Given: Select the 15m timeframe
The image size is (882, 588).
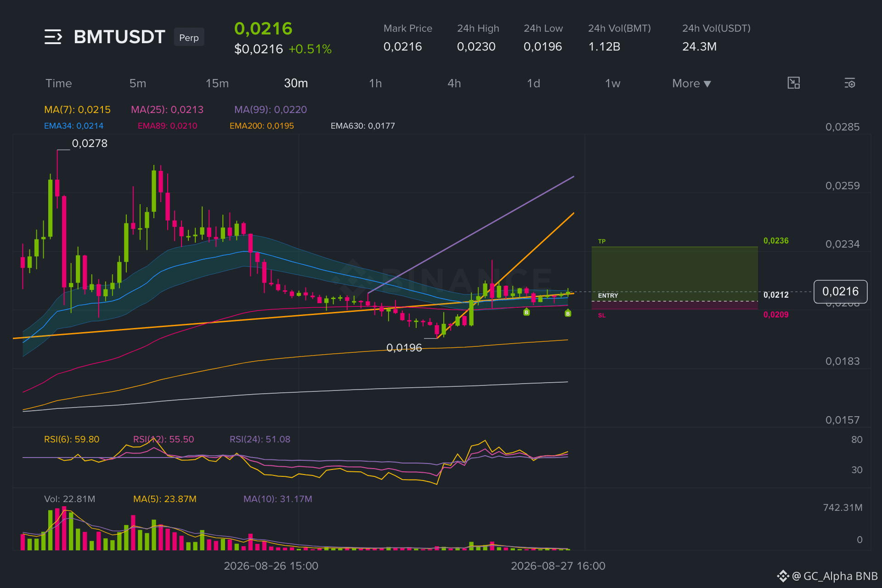Looking at the screenshot, I should pyautogui.click(x=217, y=83).
